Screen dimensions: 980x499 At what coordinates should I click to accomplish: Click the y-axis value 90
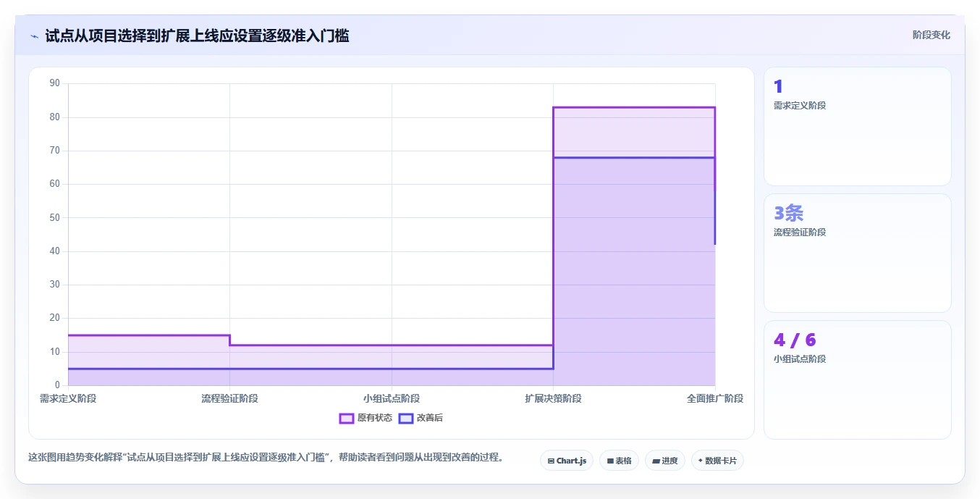[55, 83]
